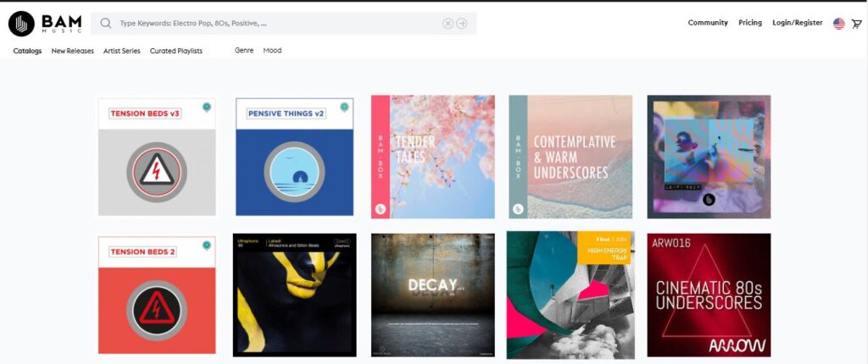
Task: Click the BAM Music logo
Action: [45, 23]
